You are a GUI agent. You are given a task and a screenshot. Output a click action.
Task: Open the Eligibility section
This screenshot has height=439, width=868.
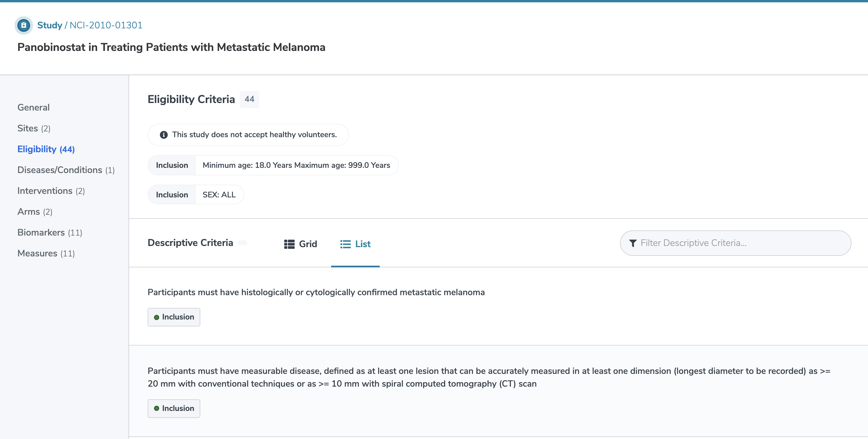(47, 149)
